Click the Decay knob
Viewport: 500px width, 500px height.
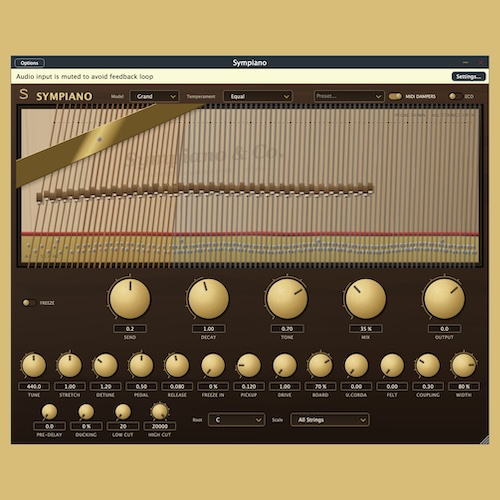click(208, 299)
